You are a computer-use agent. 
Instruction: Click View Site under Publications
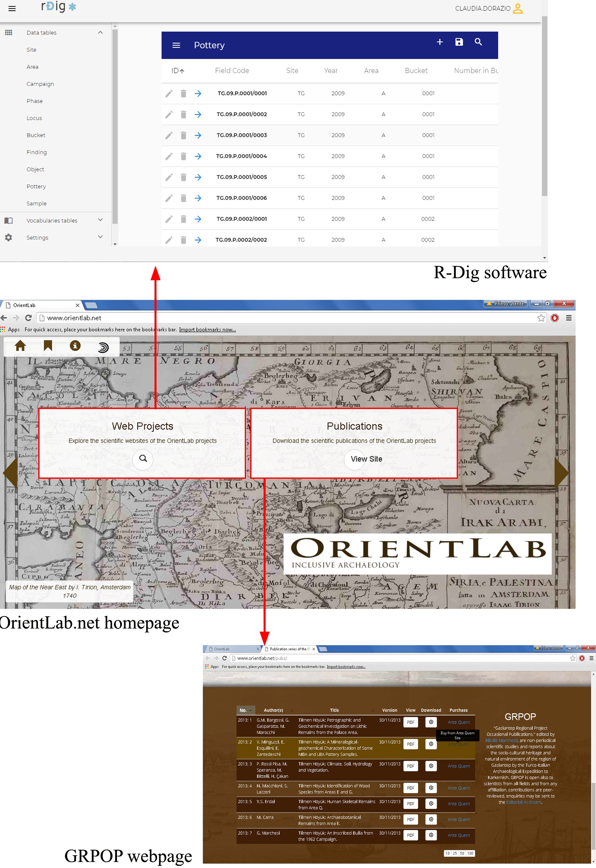click(x=366, y=459)
